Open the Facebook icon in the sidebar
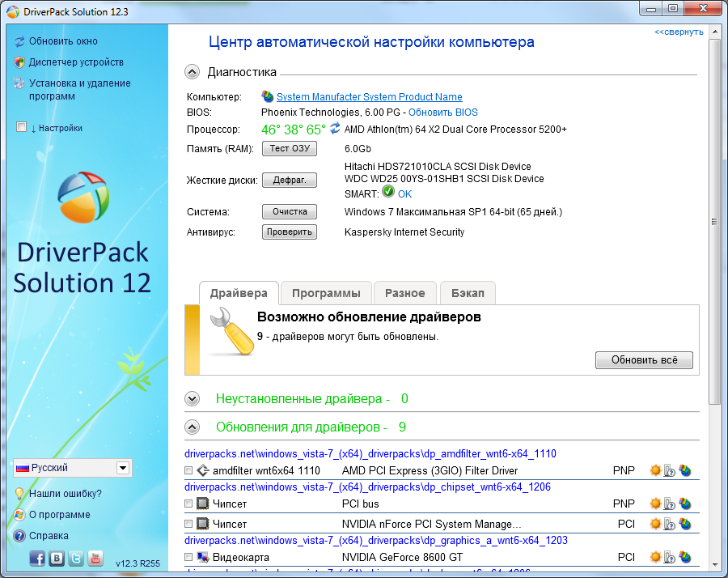728x578 pixels. click(37, 558)
